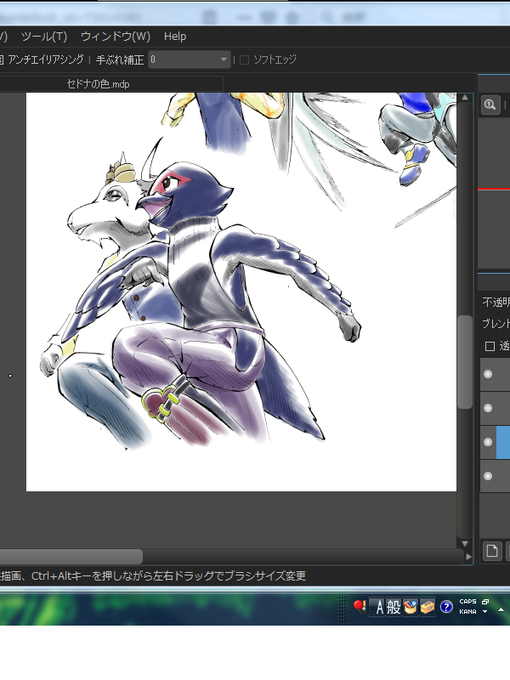
Task: Click the red ball IME tray icon
Action: tap(360, 606)
